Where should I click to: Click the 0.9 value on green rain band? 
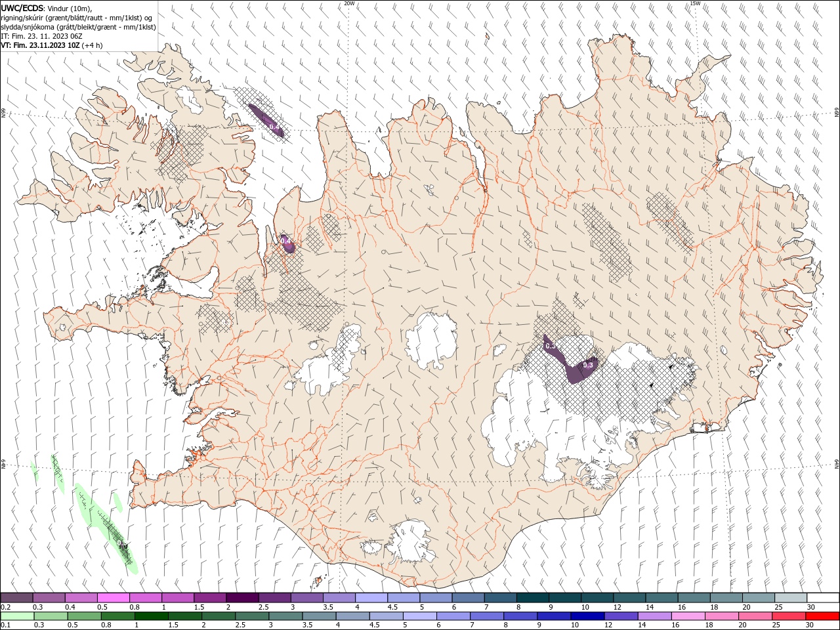[123, 545]
